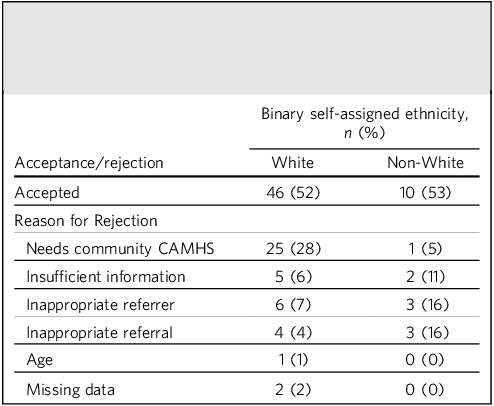Click the 'Age' row label

click(x=39, y=360)
